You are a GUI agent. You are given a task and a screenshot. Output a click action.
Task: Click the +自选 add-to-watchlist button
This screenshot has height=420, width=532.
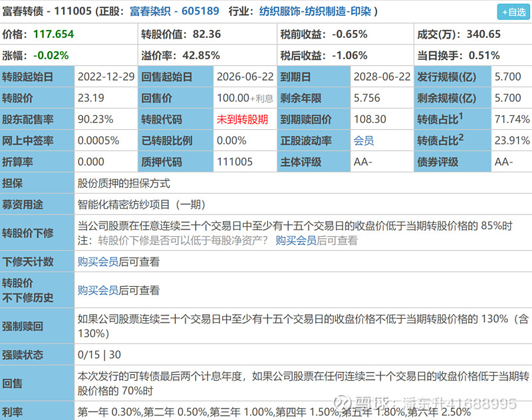[x=513, y=11]
